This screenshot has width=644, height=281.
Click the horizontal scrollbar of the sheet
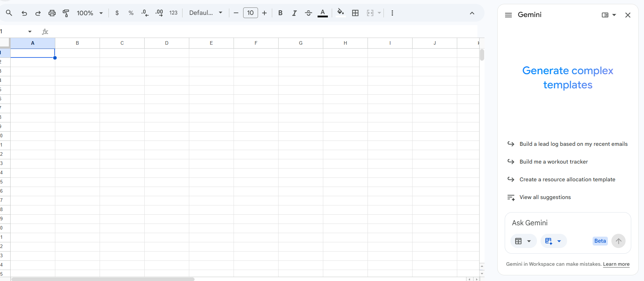click(x=103, y=279)
